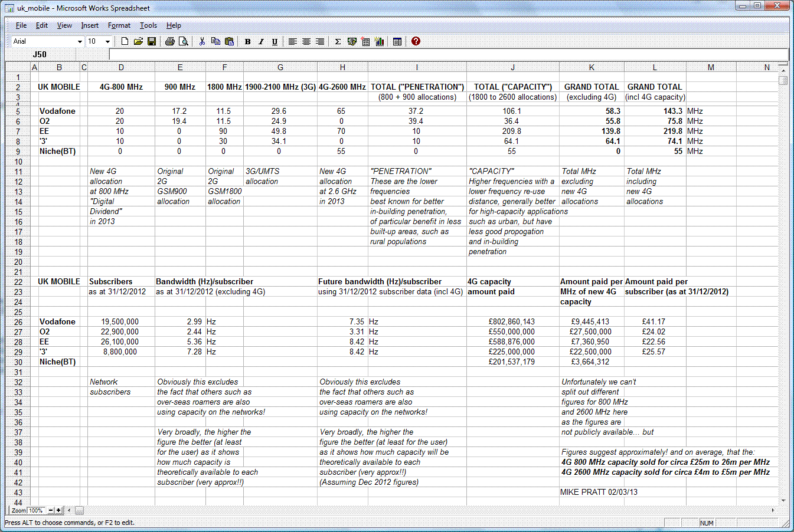Click the zoom in plus button
Viewport: 794px width, 532px height.
(58, 510)
